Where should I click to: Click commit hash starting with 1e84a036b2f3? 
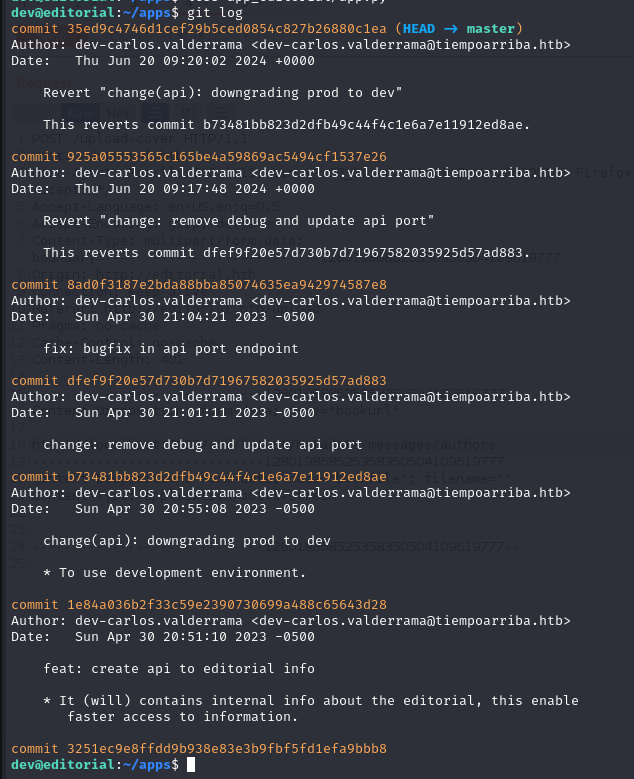click(x=227, y=605)
